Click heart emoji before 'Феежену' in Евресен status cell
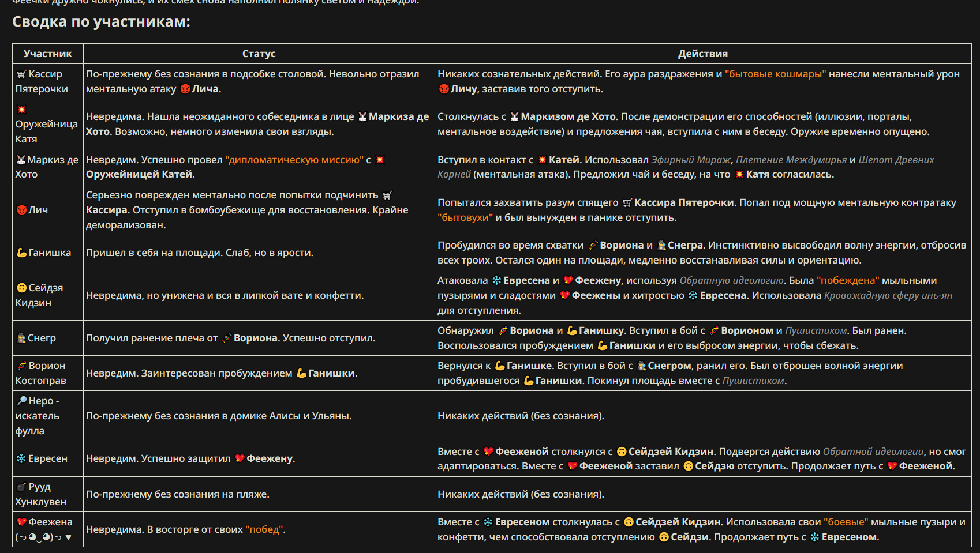The width and height of the screenshot is (980, 553). (240, 458)
